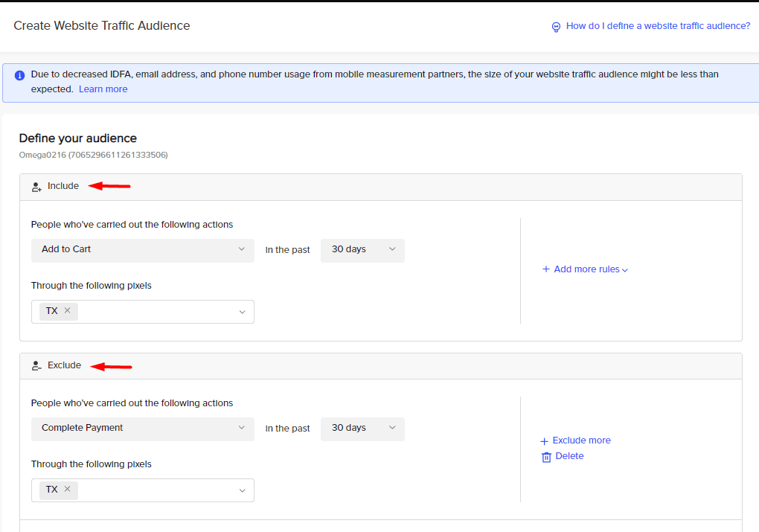The image size is (759, 532).
Task: Open 'How do I define a website traffic audience?' link
Action: 658,26
